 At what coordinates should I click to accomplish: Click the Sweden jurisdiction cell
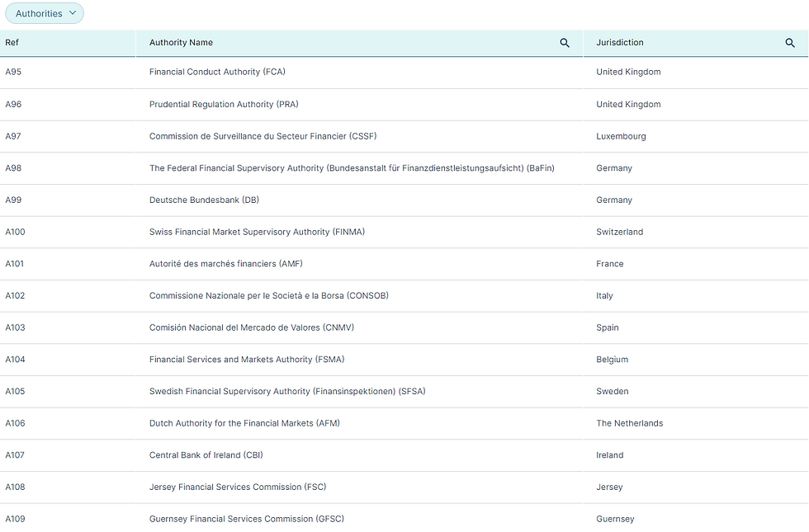coord(613,392)
